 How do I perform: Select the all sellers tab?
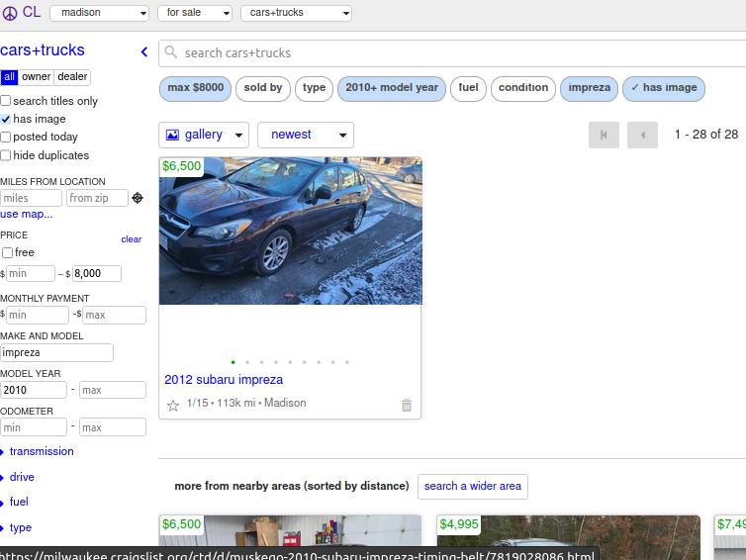click(9, 77)
